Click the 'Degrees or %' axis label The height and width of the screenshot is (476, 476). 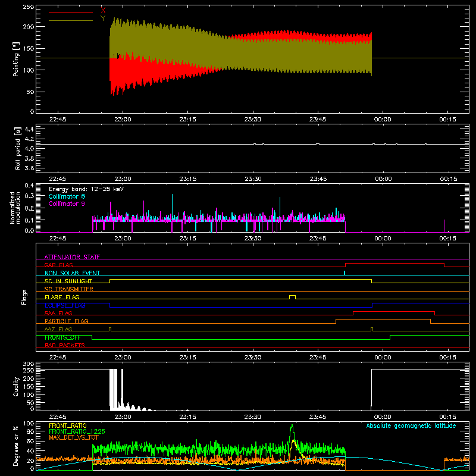click(x=16, y=446)
